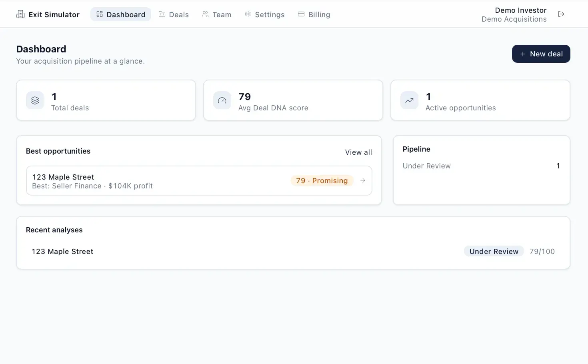Click 'Your acquisition pipeline at a glance' subtitle
588x364 pixels.
(80, 61)
